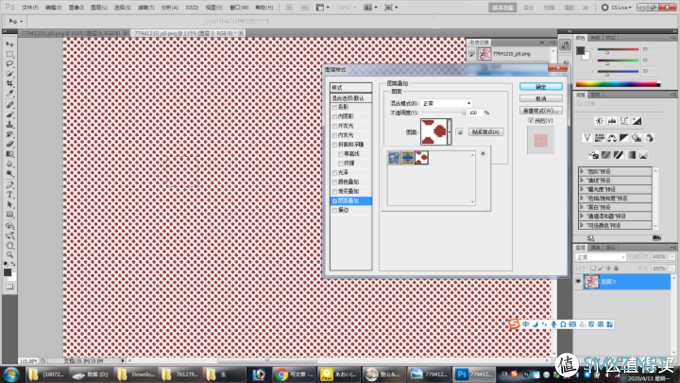
Task: Select the Clone Stamp tool
Action: (x=10, y=124)
